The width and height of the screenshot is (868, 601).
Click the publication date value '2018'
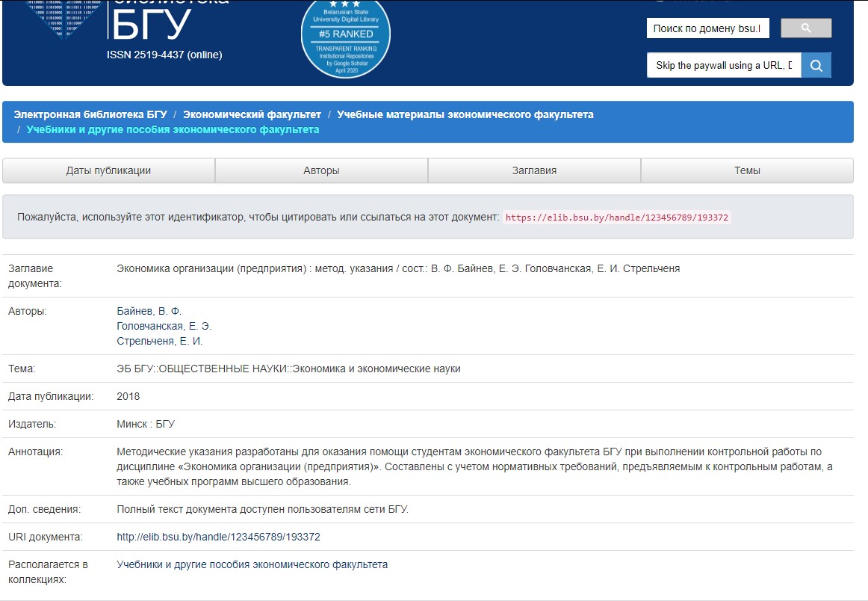point(128,397)
